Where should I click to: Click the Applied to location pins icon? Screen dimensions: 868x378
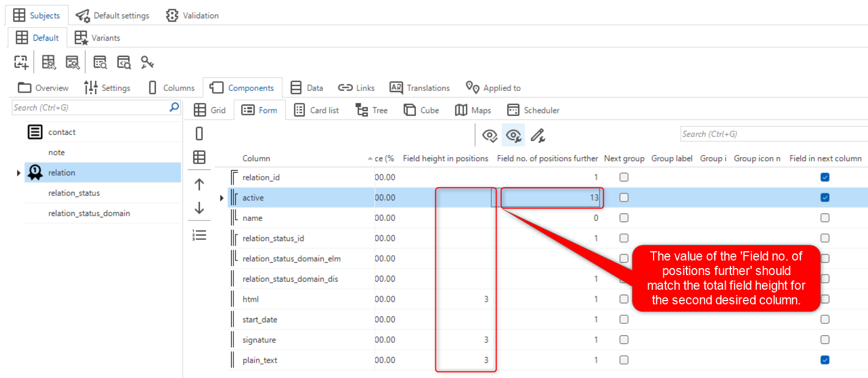[x=472, y=88]
